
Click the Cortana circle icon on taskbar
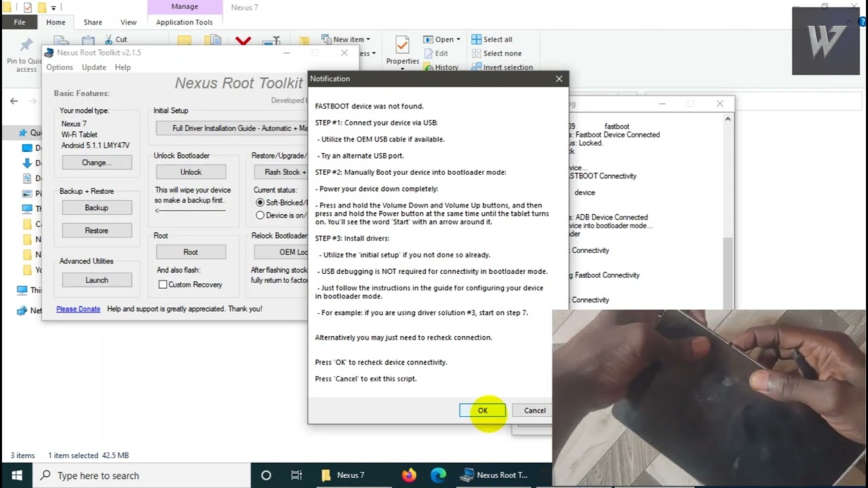point(266,475)
